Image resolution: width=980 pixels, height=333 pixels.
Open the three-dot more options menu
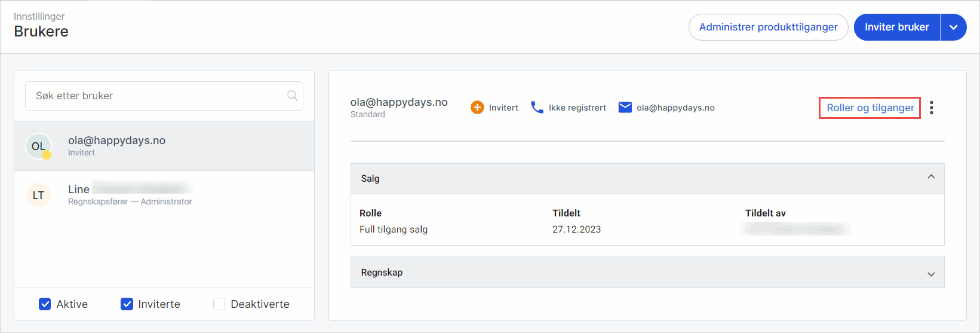[x=931, y=108]
